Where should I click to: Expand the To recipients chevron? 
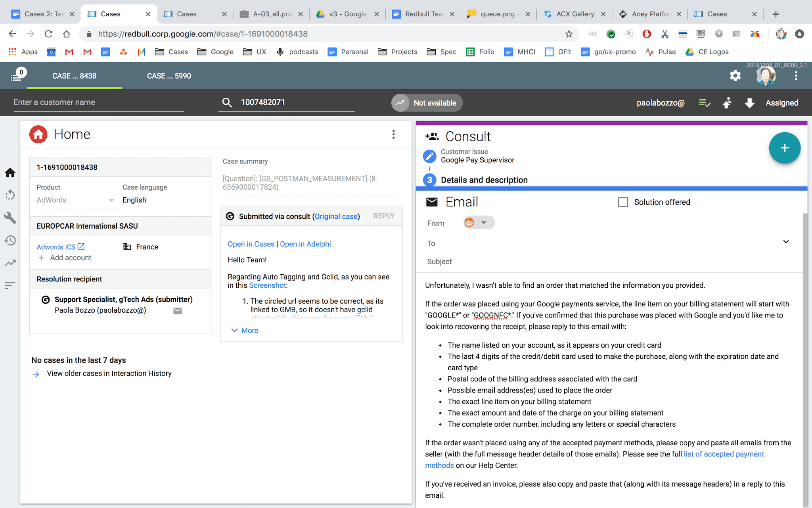coord(786,242)
